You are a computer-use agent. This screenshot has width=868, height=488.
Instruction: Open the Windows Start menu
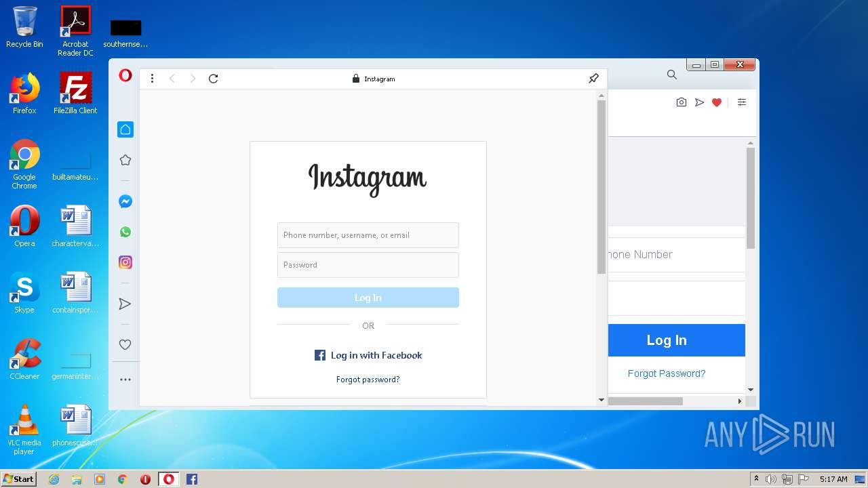pos(18,479)
